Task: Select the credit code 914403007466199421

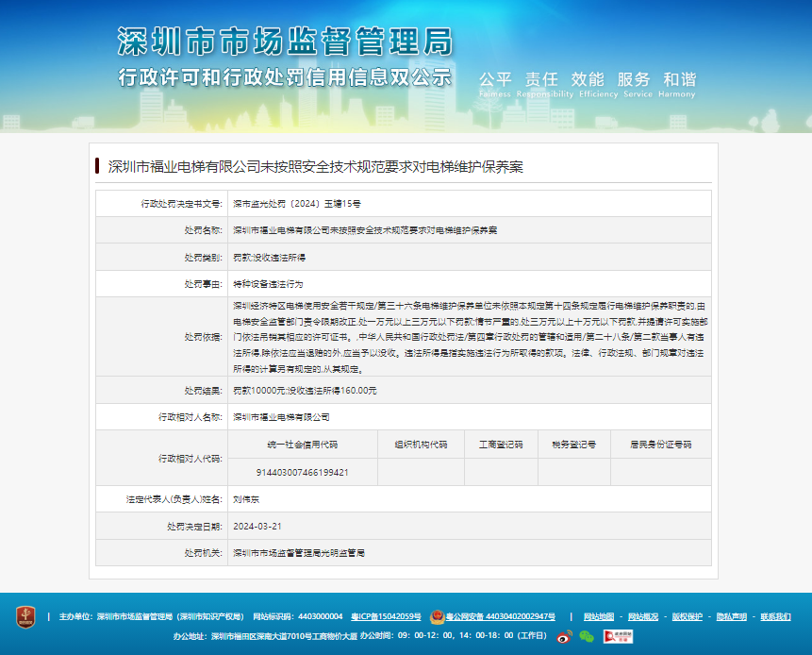Action: click(x=303, y=473)
